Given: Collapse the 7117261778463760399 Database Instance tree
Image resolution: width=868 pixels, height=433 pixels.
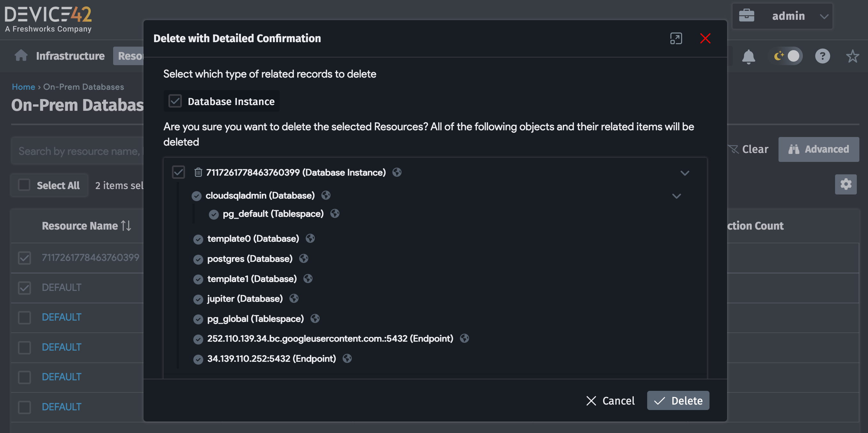Looking at the screenshot, I should coord(685,173).
